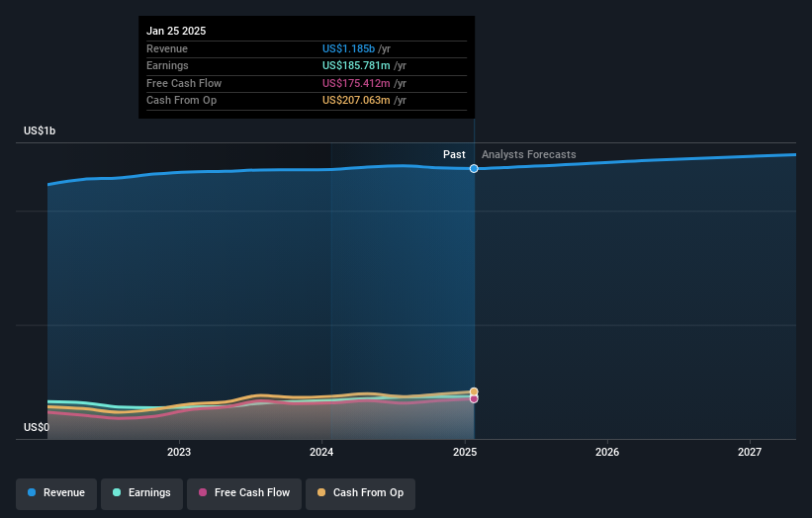812x518 pixels.
Task: Click the US$185.781m earnings value
Action: click(356, 65)
